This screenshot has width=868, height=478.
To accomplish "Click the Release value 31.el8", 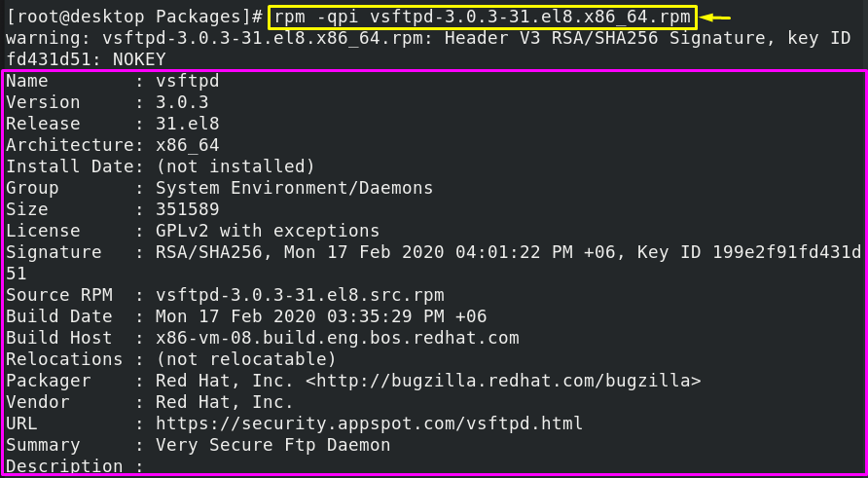I will click(x=188, y=124).
